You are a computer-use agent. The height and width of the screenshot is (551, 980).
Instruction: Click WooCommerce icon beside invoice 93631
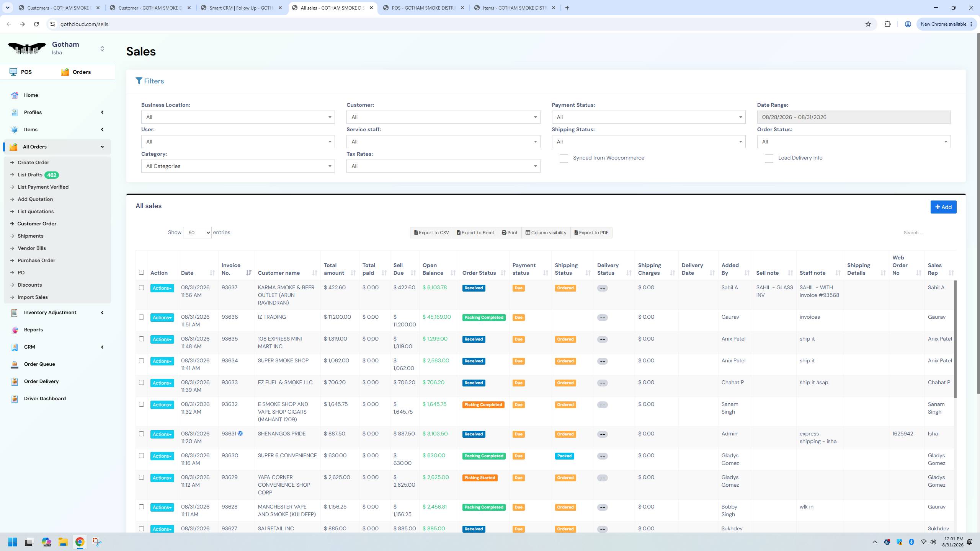coord(240,434)
